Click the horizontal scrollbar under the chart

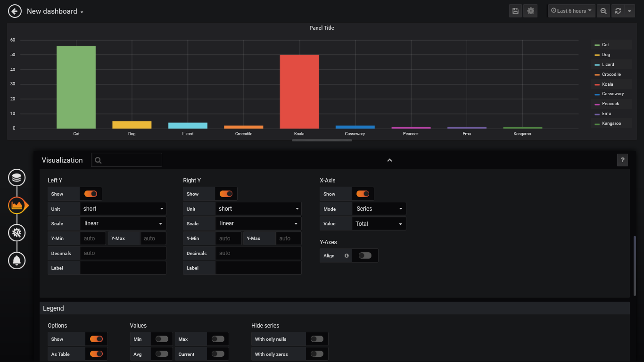click(322, 140)
